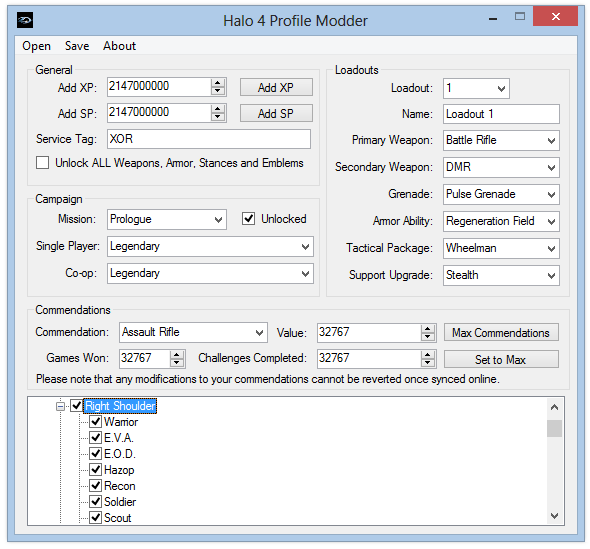Decrement Add XP with down arrow
The width and height of the screenshot is (590, 549).
tap(217, 91)
